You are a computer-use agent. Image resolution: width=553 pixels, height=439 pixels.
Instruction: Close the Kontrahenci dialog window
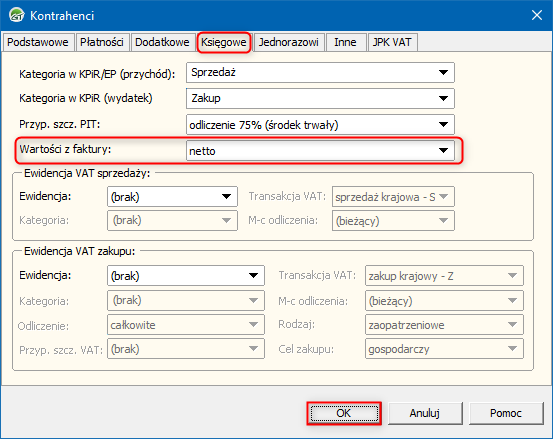[537, 15]
